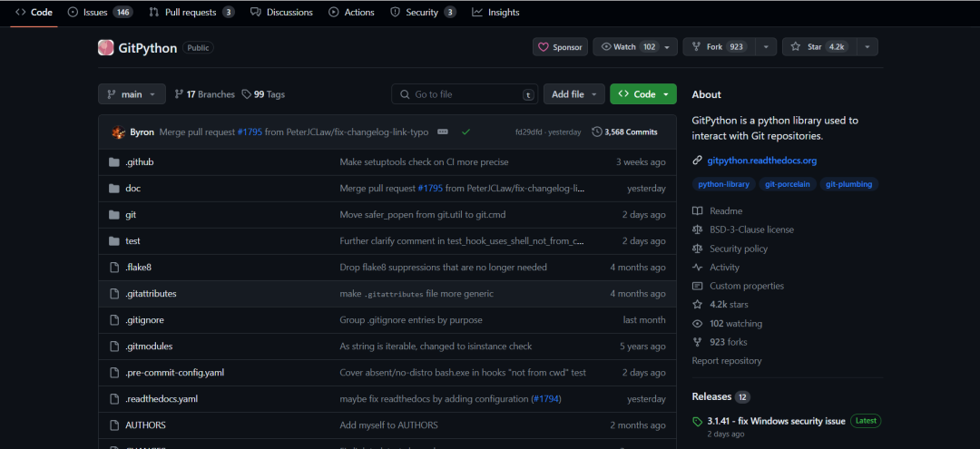
Task: Open the green Code clone dropdown
Action: coord(643,94)
